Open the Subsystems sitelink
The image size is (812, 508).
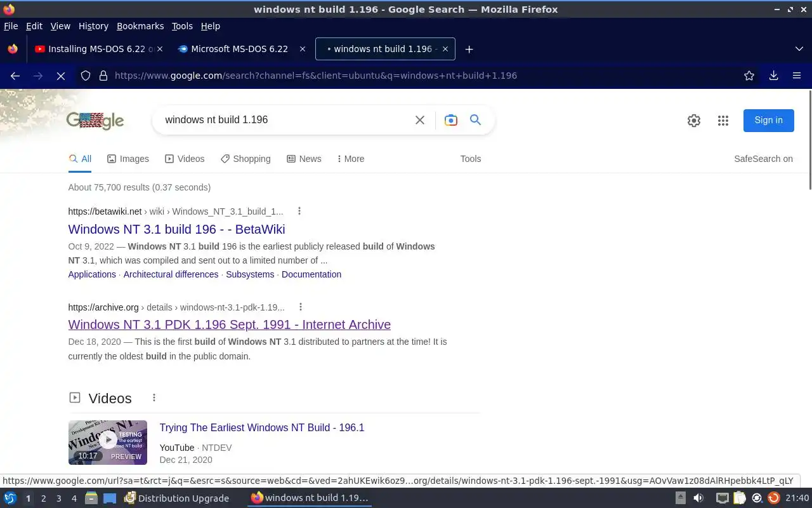click(x=250, y=274)
